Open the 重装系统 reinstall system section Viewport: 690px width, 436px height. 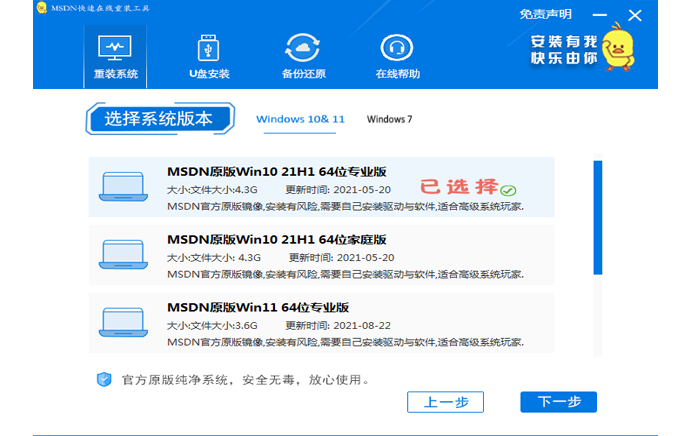point(115,57)
